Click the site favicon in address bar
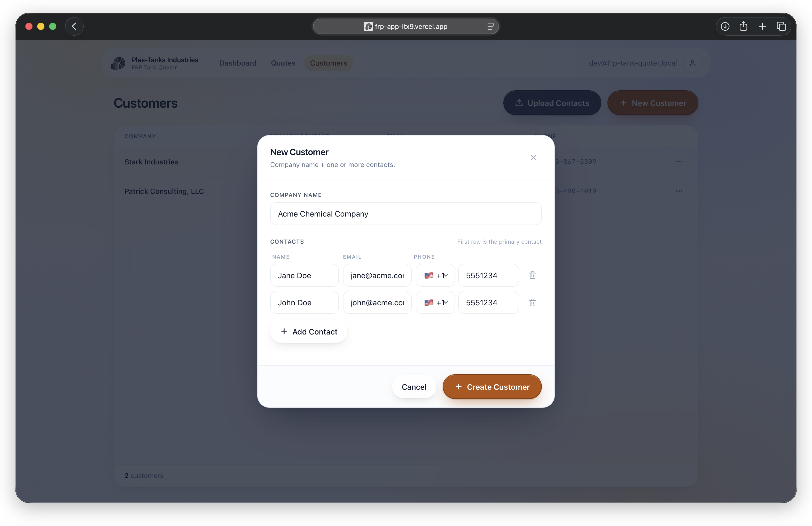Viewport: 812px width, 526px height. pos(368,26)
